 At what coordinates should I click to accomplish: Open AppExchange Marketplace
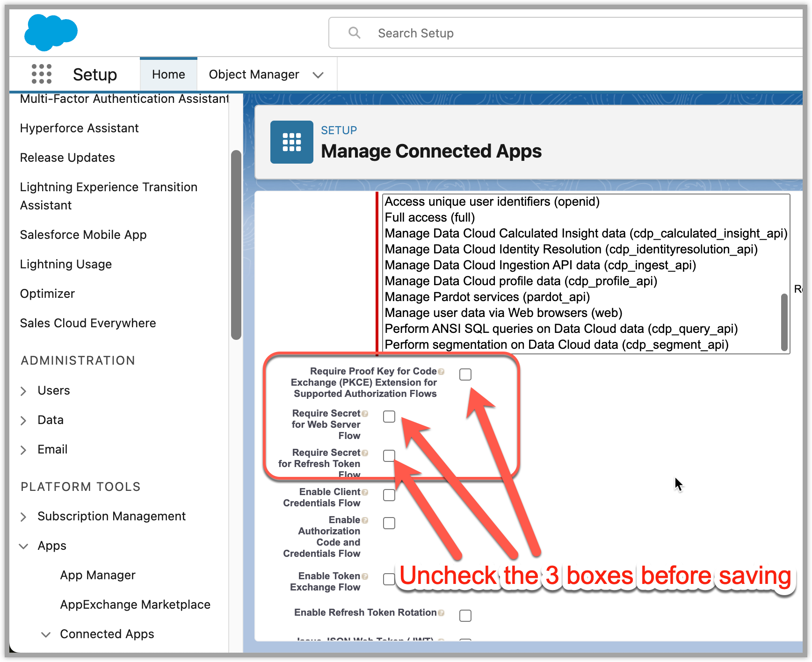135,604
